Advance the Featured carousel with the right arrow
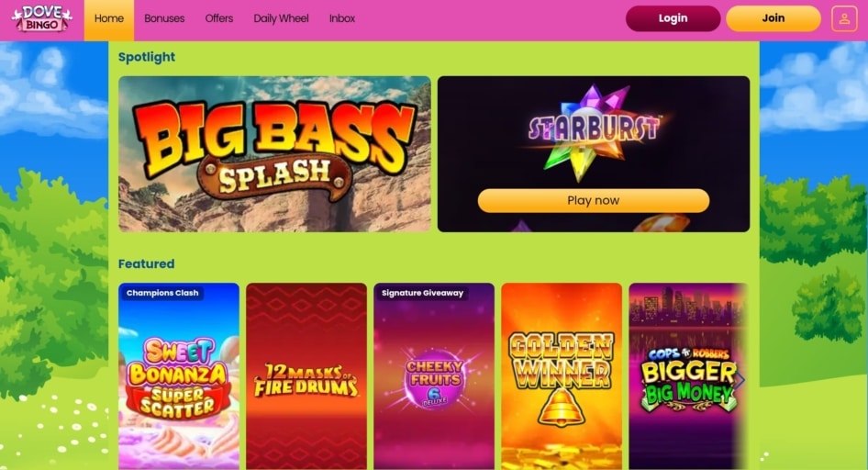Screen dimensions: 868x470 tap(740, 380)
